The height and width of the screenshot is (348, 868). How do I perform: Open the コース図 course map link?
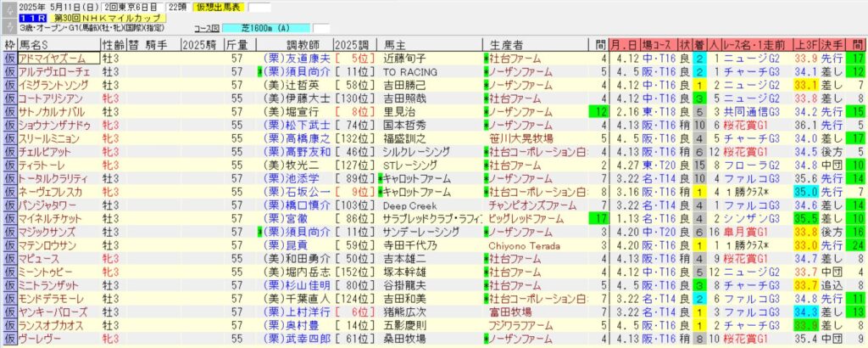208,28
